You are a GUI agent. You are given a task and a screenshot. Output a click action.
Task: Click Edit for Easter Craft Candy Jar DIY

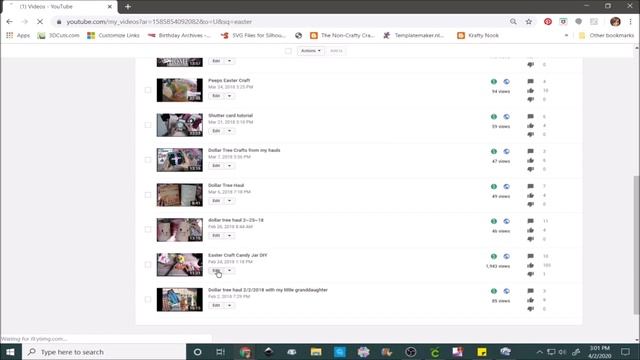[216, 270]
